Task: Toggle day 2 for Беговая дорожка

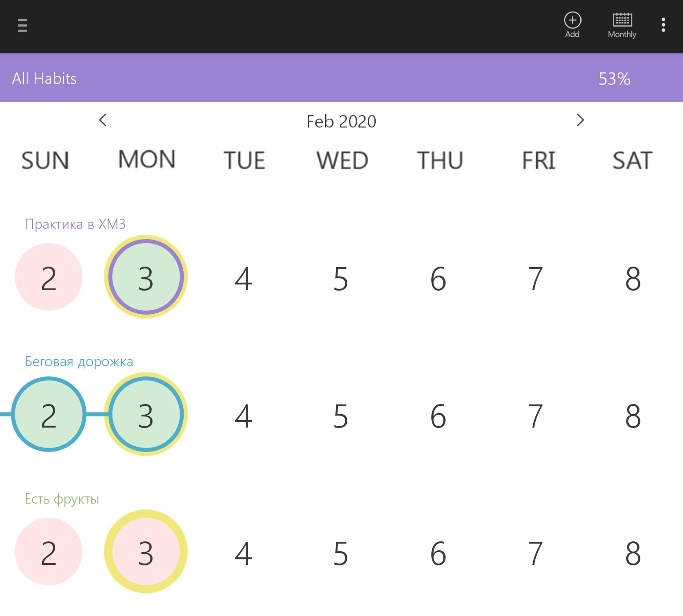Action: pos(48,415)
